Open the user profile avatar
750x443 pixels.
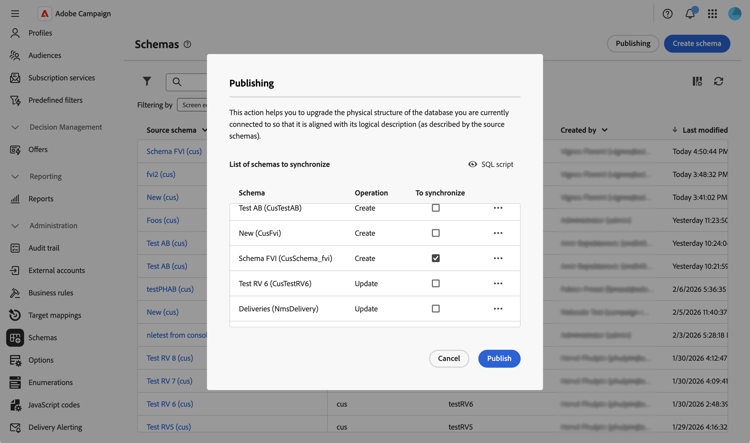pyautogui.click(x=735, y=14)
